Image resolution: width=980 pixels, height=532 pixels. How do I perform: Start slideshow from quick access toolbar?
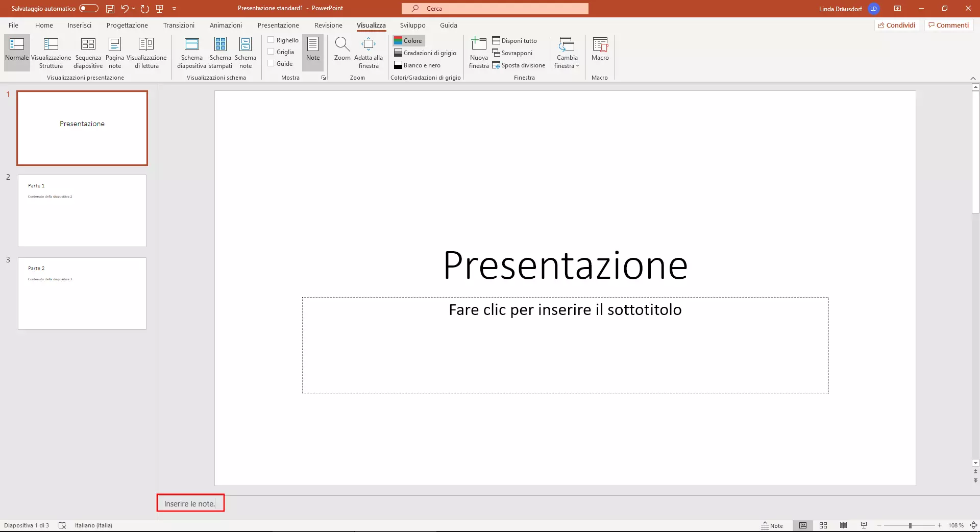pos(160,9)
